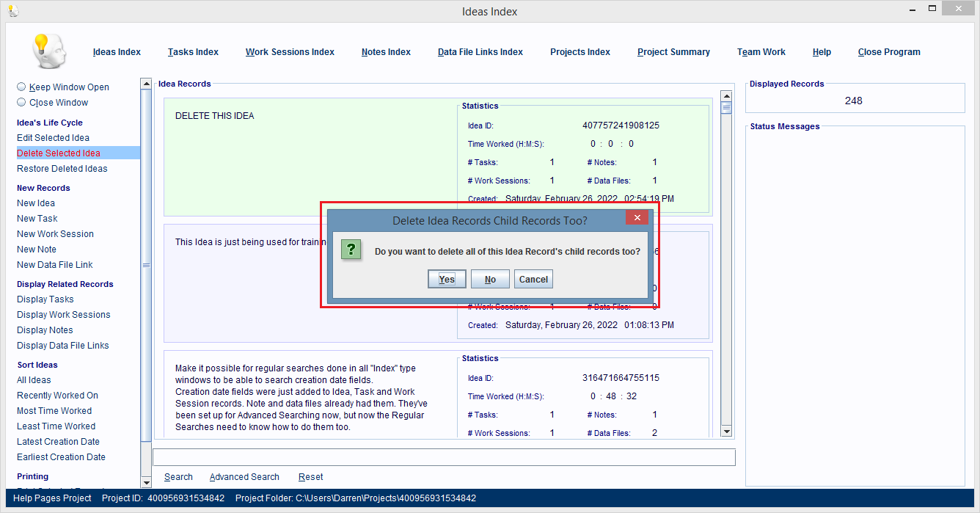This screenshot has width=980, height=513.
Task: Sort ideas by Recently Worked On
Action: [x=57, y=396]
